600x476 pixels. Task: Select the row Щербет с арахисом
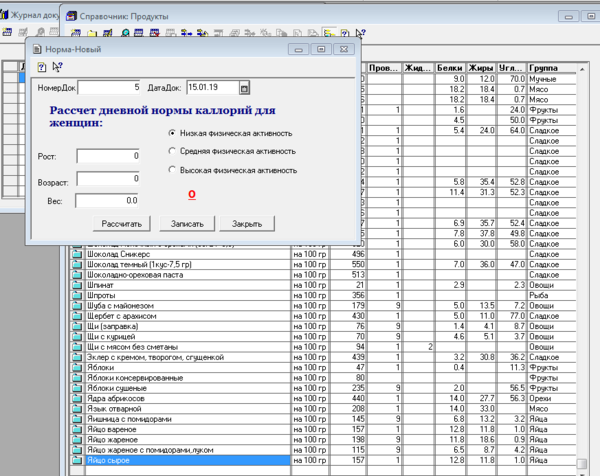[323, 316]
